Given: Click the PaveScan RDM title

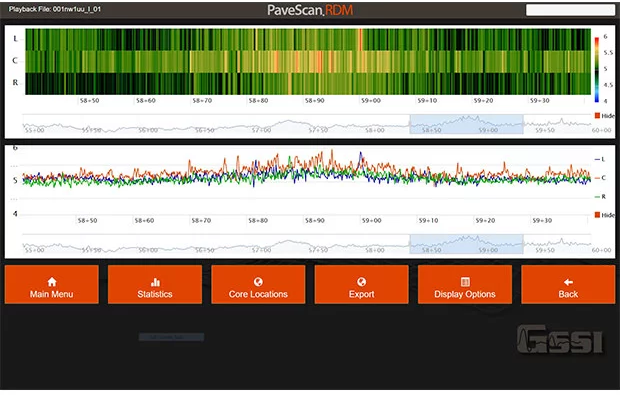Looking at the screenshot, I should [310, 10].
